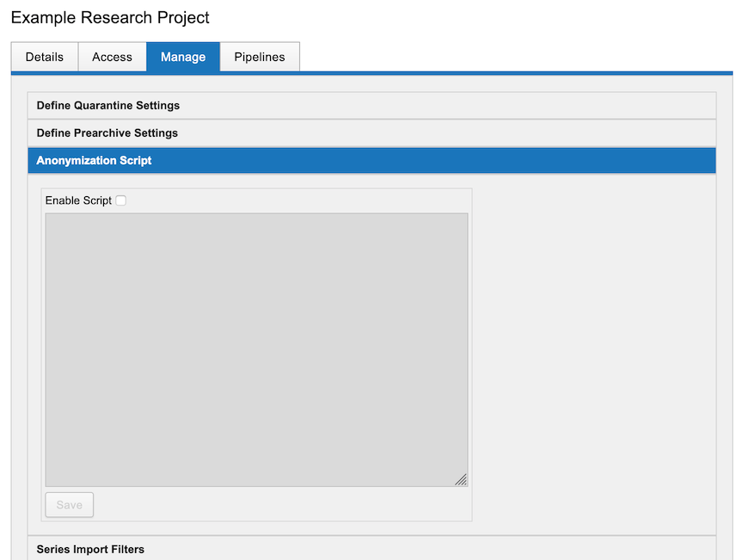This screenshot has width=743, height=560.
Task: Click inside the anonymization script text area
Action: tap(256, 349)
